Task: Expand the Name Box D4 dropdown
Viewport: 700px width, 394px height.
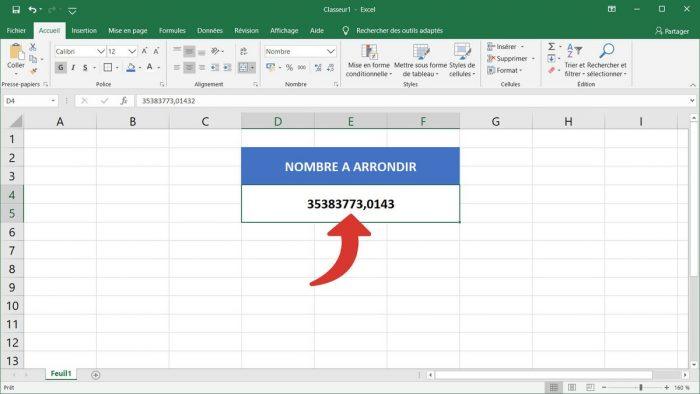Action: 53,101
